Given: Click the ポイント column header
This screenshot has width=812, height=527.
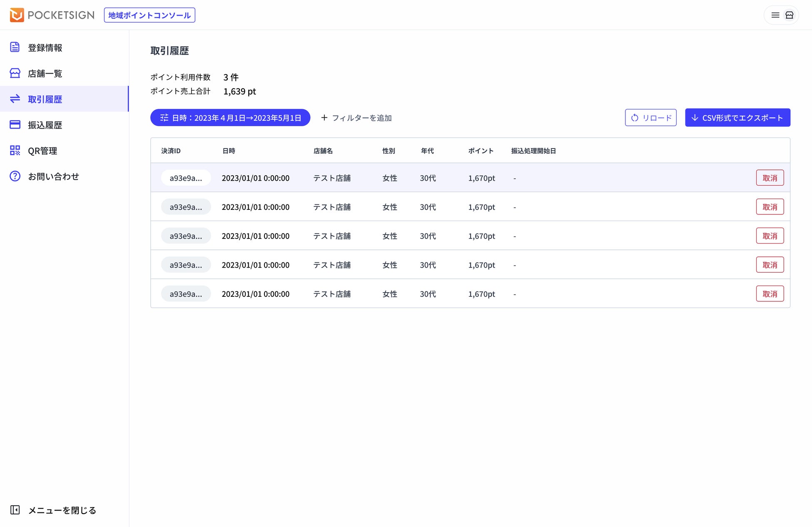Looking at the screenshot, I should click(481, 151).
